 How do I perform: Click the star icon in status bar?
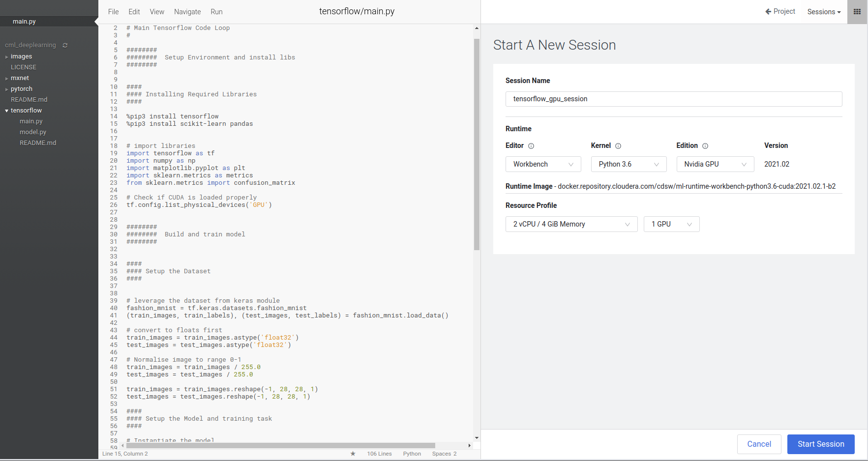353,454
